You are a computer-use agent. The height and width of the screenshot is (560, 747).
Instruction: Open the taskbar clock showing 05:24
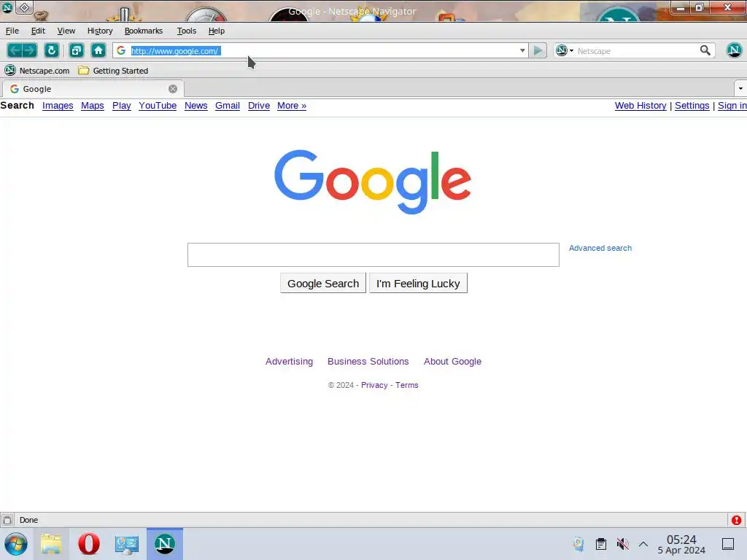pos(681,544)
